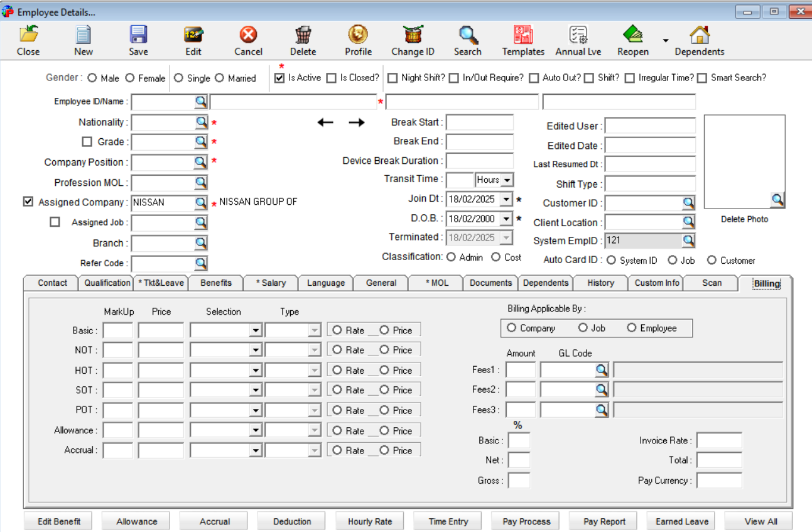The height and width of the screenshot is (532, 812).
Task: Switch to the Qualification tab
Action: [x=107, y=283]
